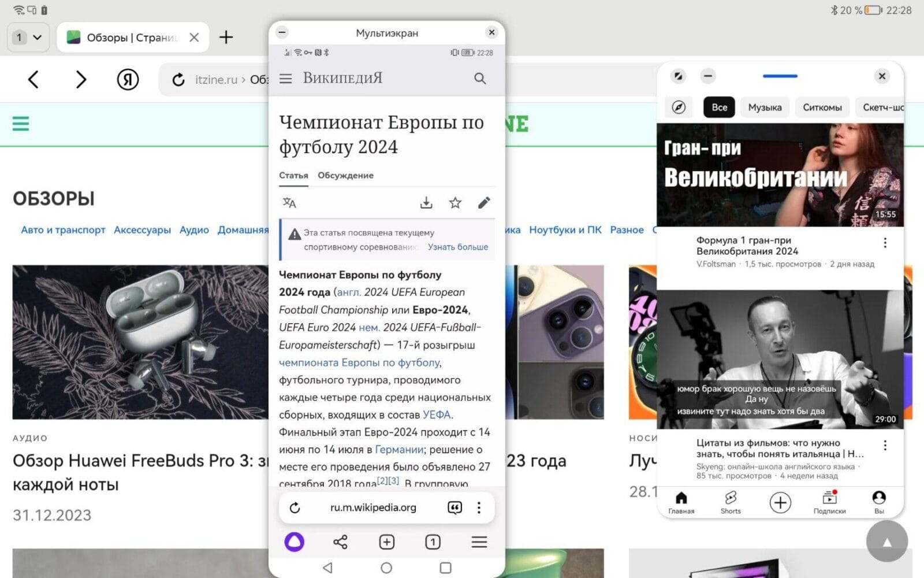Open the itzine green hamburger menu
The image size is (924, 578).
[21, 124]
